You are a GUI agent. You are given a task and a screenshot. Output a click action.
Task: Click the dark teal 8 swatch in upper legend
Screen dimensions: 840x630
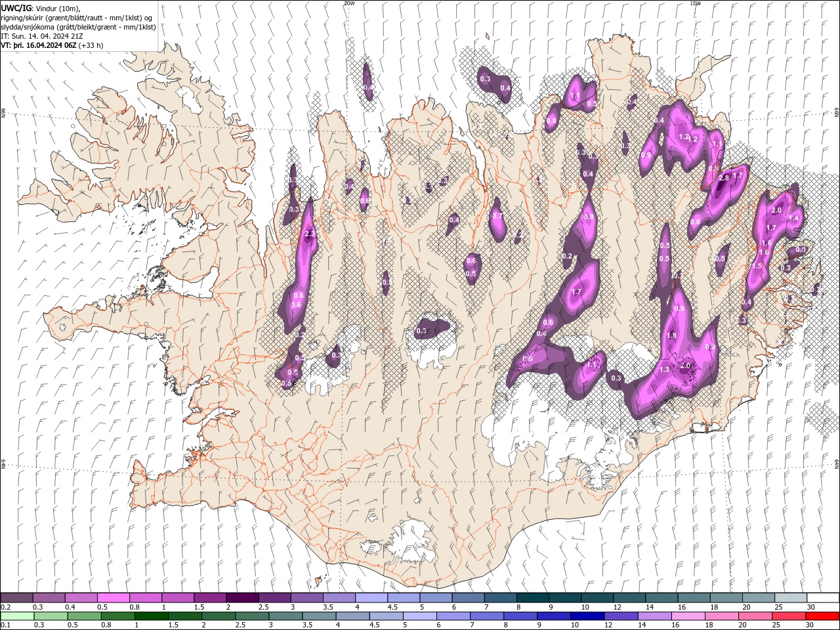click(532, 598)
